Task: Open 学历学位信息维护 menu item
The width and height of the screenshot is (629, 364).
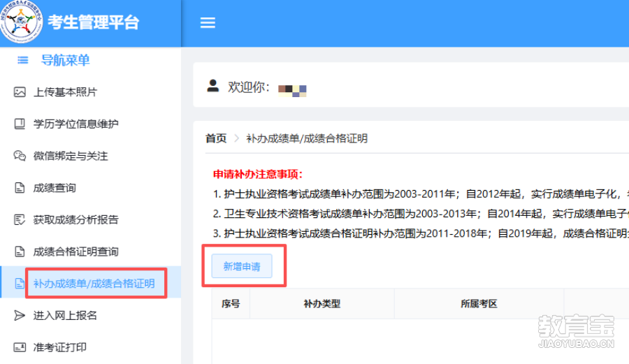Action: click(91, 124)
